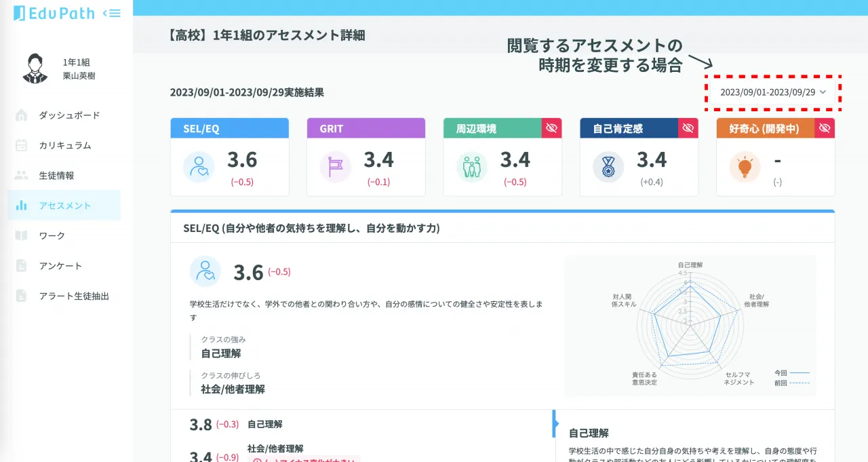Click the 前回 legend entry on radar chart
This screenshot has width=868, height=462.
792,383
